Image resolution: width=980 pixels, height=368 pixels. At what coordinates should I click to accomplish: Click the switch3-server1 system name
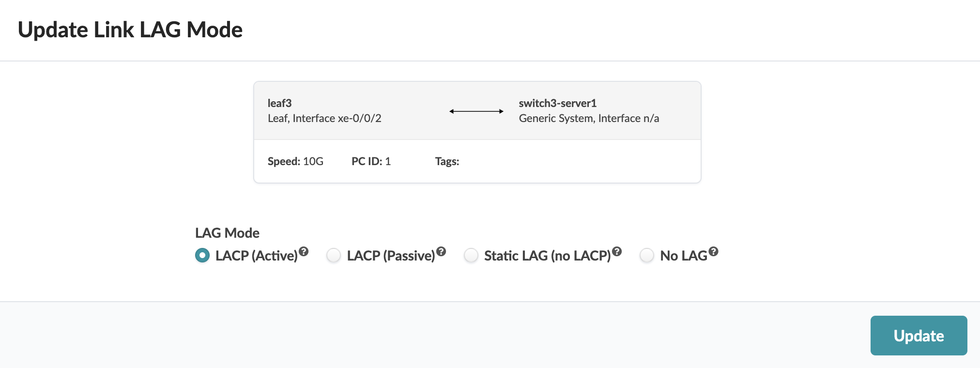pos(558,103)
